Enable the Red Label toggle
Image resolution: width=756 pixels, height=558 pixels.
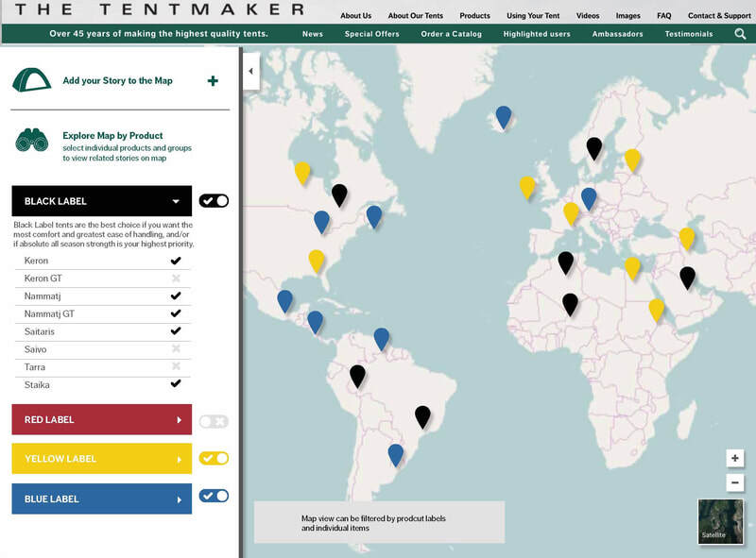tap(215, 422)
